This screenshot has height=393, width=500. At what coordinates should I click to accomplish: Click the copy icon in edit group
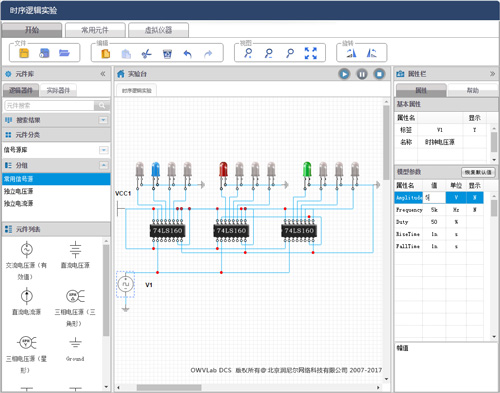click(x=105, y=54)
